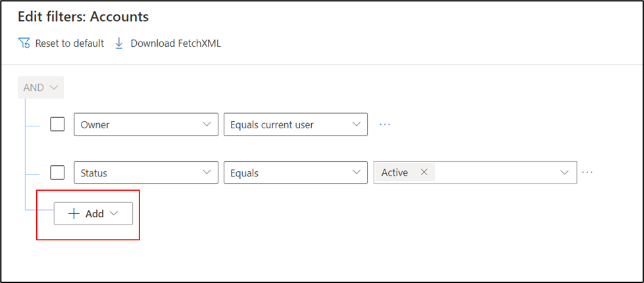Click the plus icon on Add
Image resolution: width=644 pixels, height=283 pixels.
[74, 213]
